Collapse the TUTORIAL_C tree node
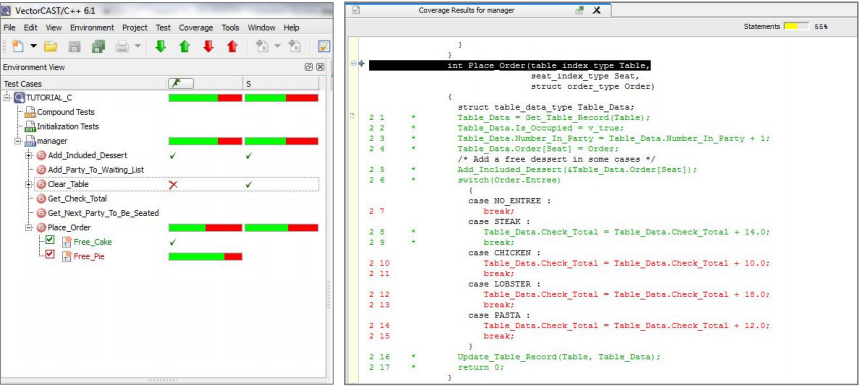 click(x=7, y=98)
